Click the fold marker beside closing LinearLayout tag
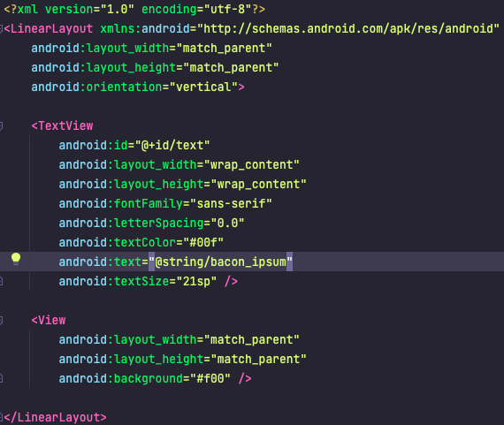 pos(1,417)
